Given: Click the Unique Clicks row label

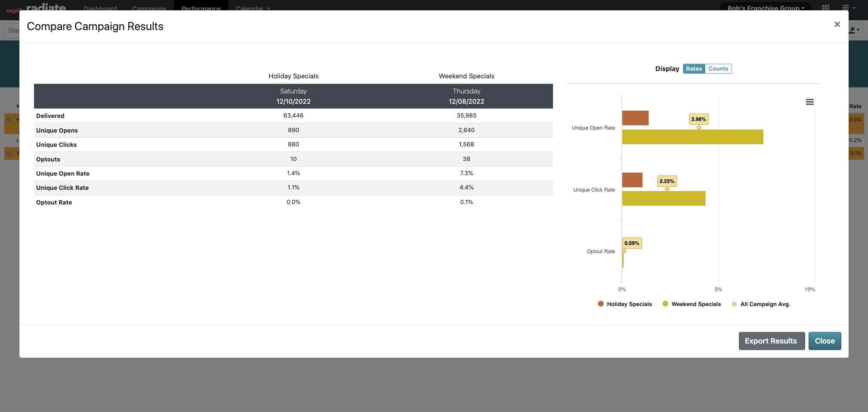Looking at the screenshot, I should 56,145.
